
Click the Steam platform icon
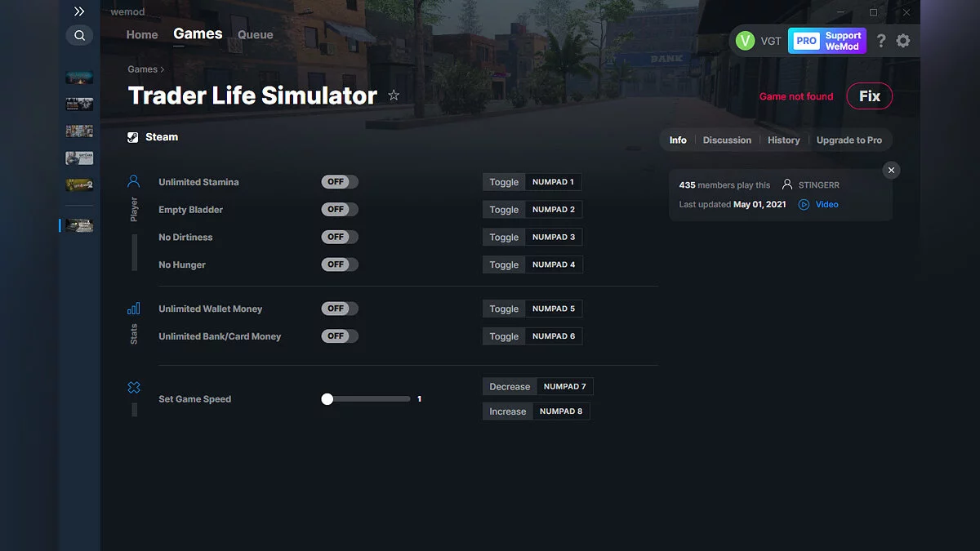132,136
